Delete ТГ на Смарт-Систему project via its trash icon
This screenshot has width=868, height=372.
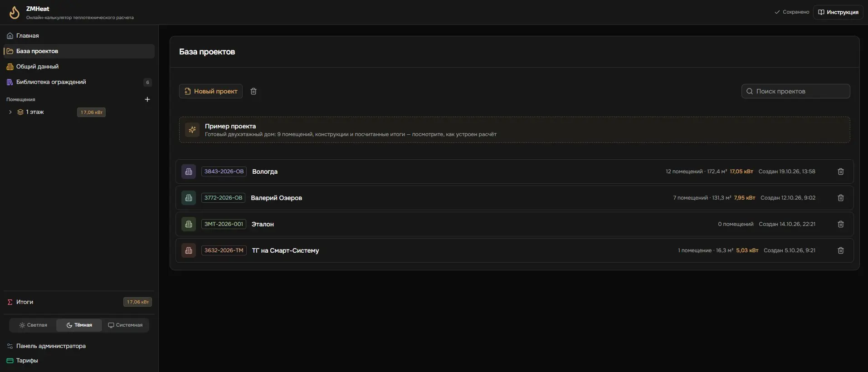tap(840, 250)
